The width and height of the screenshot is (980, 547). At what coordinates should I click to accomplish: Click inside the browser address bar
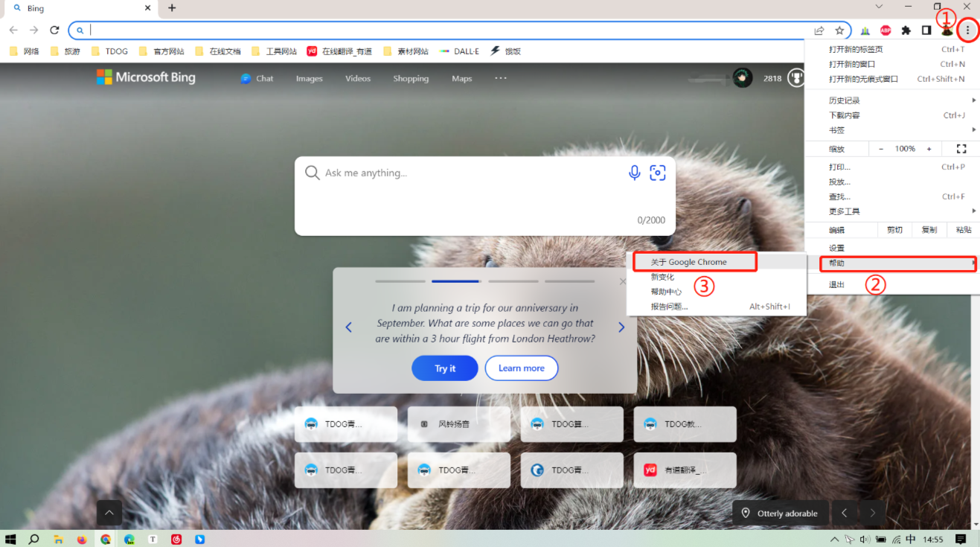click(x=298, y=31)
